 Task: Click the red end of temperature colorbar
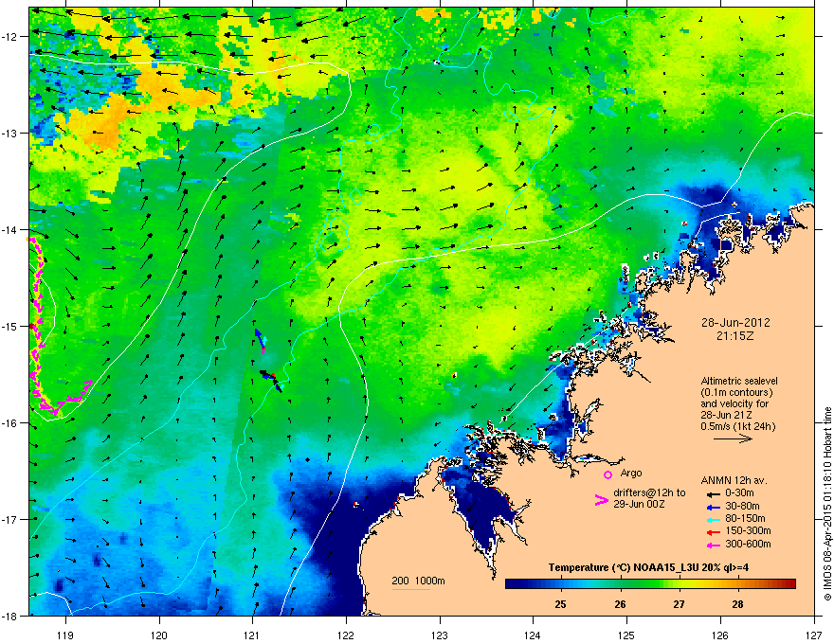coord(789,584)
